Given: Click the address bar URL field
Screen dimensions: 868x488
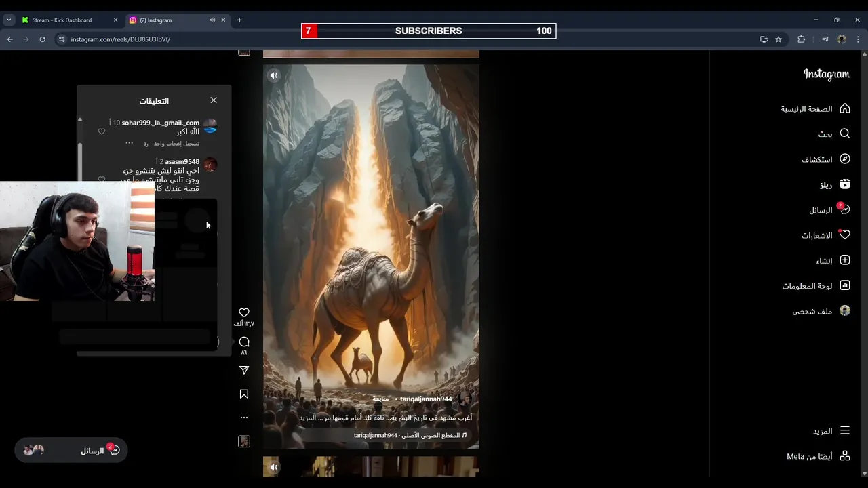Looking at the screenshot, I should click(407, 39).
